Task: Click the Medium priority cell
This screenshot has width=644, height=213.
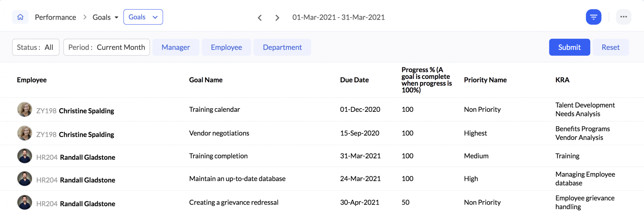Action: click(x=476, y=156)
